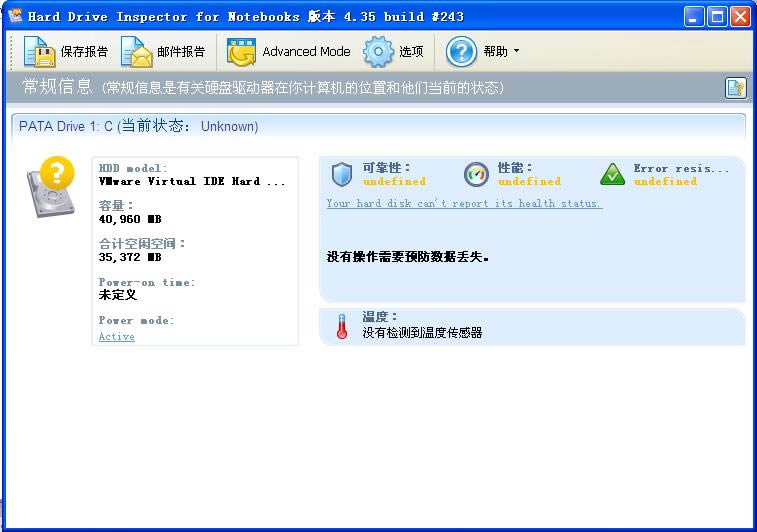Click the 35,372 MB free space value

coord(130,257)
